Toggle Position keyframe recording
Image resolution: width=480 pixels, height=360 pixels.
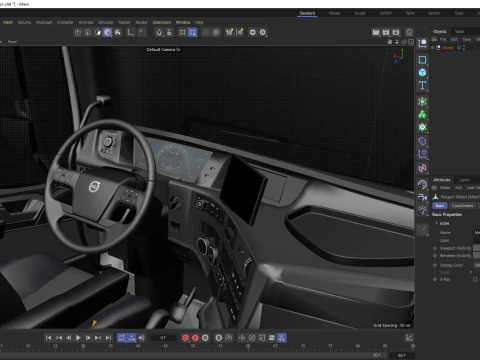point(242,338)
